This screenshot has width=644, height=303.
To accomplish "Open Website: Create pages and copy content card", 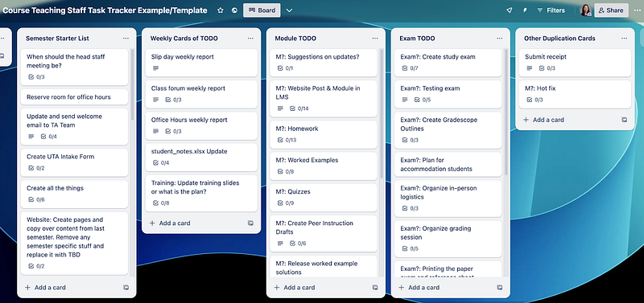I will (x=74, y=244).
